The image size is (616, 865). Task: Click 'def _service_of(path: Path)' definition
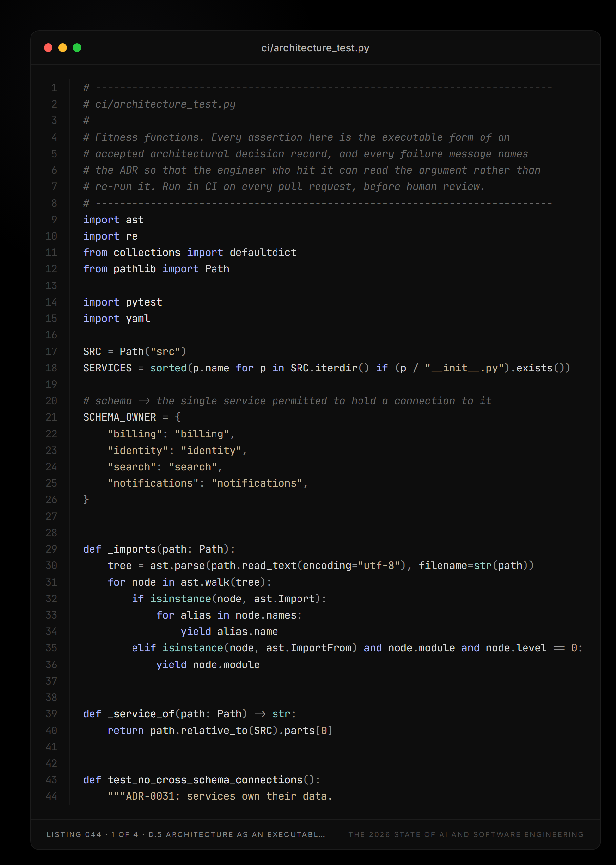(165, 714)
